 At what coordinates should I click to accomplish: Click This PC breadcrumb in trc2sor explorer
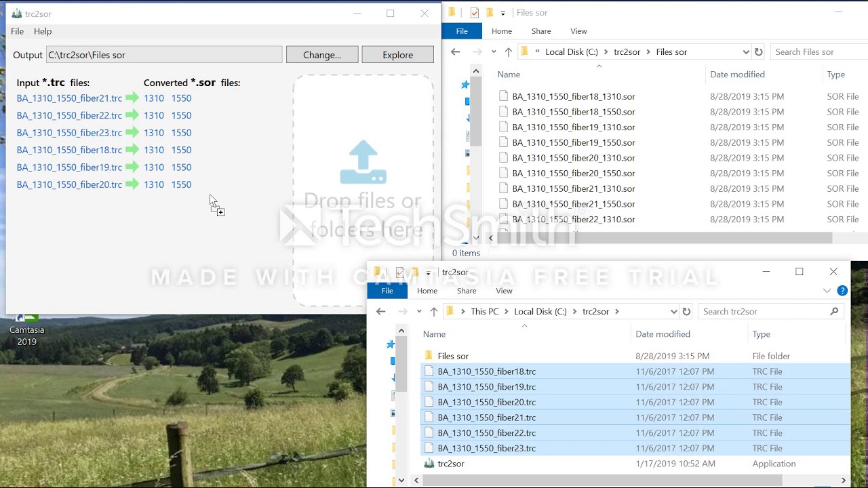(x=484, y=312)
